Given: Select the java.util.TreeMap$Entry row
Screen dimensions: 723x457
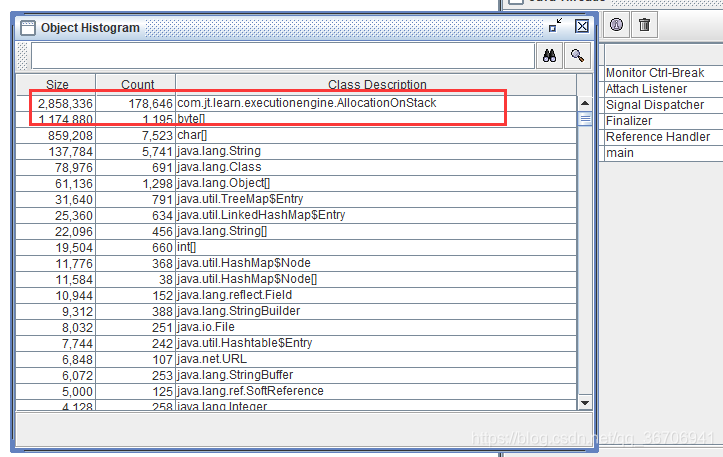Looking at the screenshot, I should (x=296, y=199).
